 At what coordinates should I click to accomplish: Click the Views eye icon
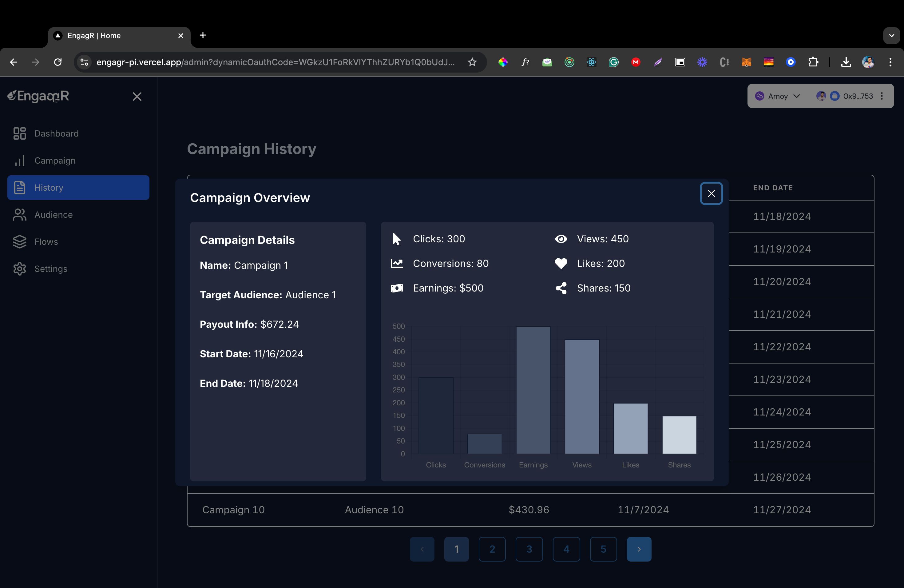click(x=561, y=239)
